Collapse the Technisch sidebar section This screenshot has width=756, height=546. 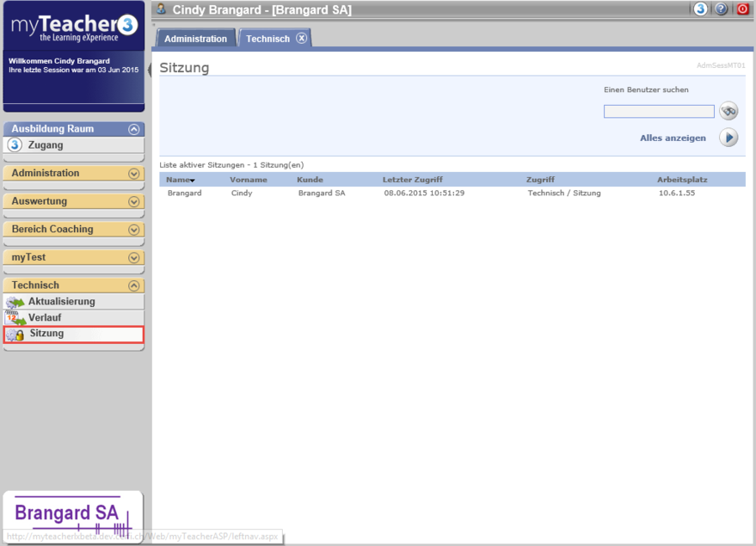(x=133, y=285)
